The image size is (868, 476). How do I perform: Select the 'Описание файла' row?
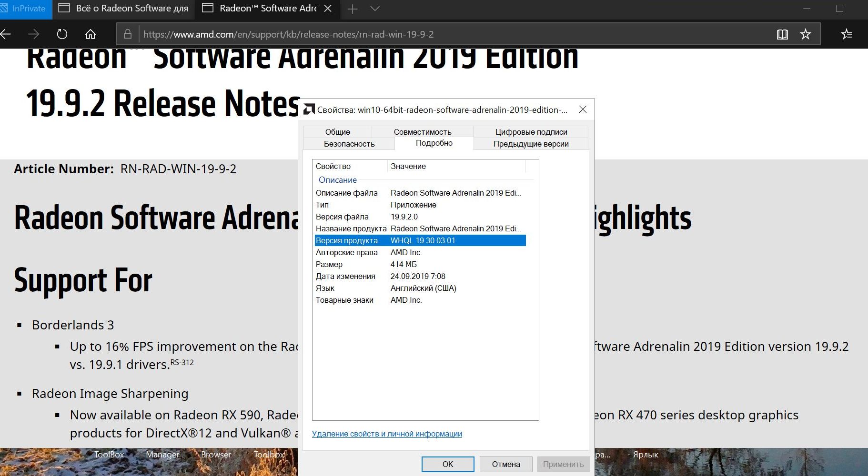pos(420,193)
